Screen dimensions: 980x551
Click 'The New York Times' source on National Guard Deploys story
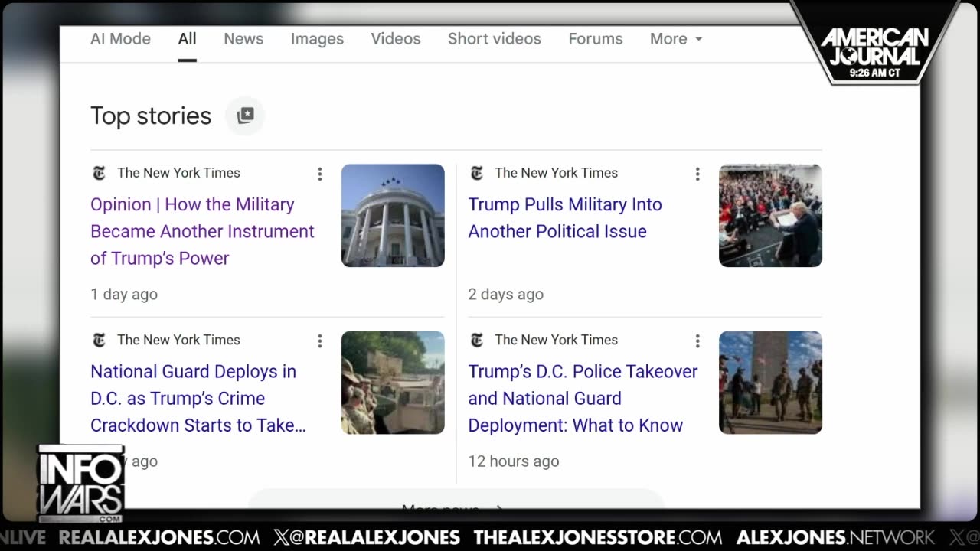click(178, 340)
